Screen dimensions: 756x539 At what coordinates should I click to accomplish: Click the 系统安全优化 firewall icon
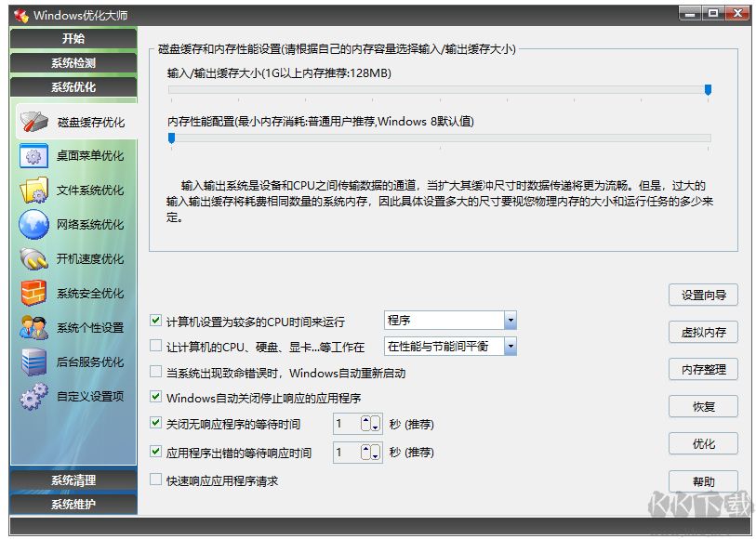33,293
